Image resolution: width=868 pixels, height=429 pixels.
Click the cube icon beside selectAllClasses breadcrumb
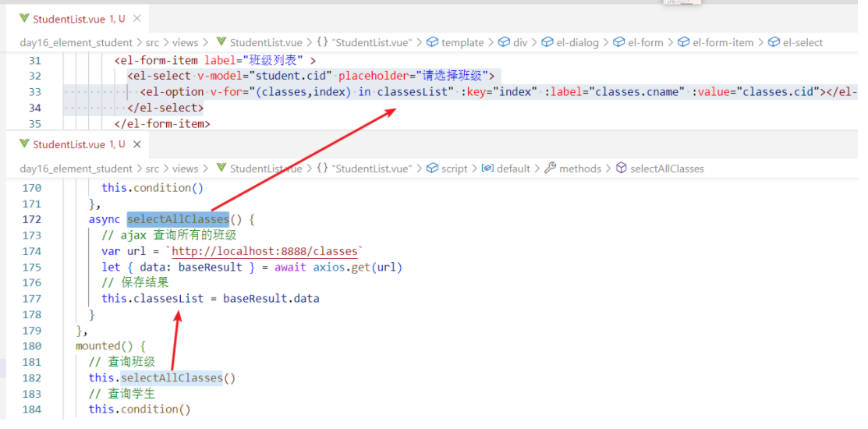621,168
